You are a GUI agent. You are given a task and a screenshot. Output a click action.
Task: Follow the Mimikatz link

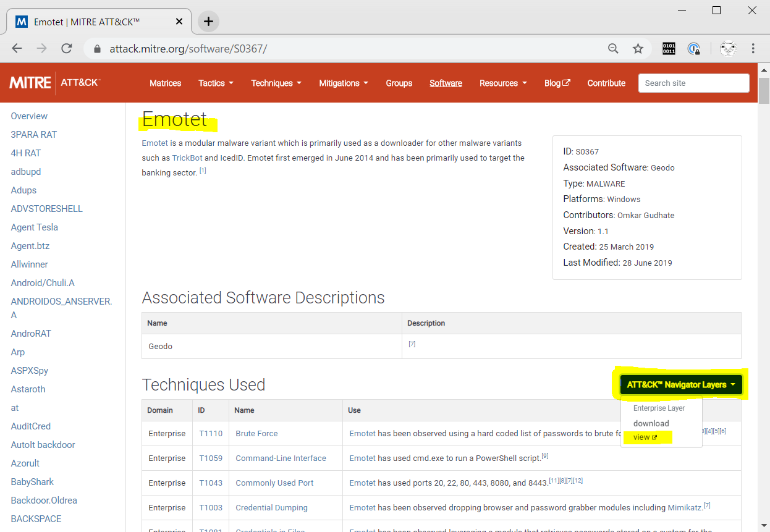(685, 508)
